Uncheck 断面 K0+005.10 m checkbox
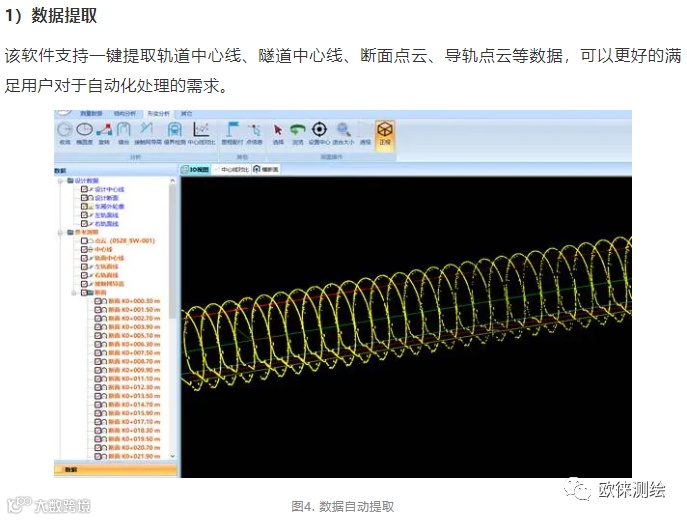This screenshot has height=520, width=687. [x=98, y=336]
